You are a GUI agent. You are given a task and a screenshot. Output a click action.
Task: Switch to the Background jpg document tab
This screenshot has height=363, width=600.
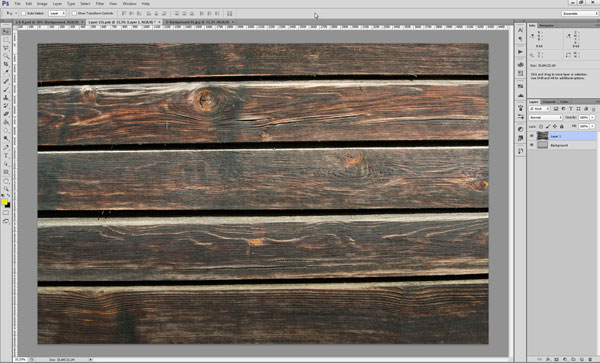pos(199,22)
